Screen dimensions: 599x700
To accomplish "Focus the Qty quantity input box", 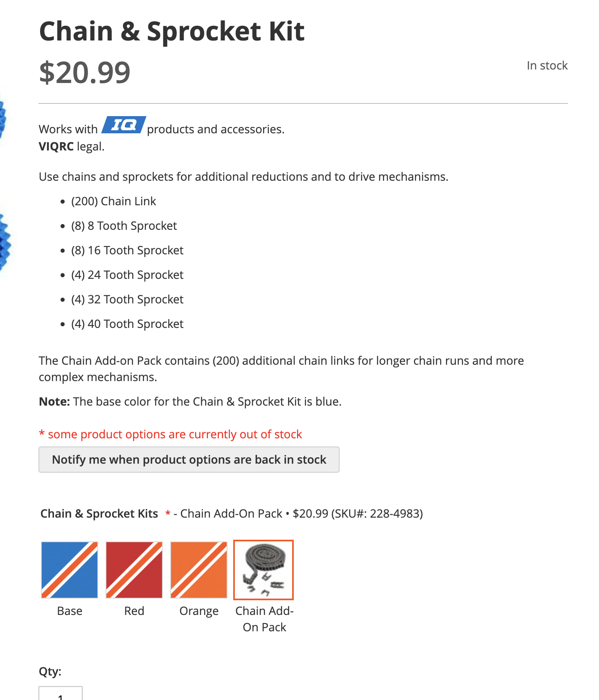I will (61, 693).
